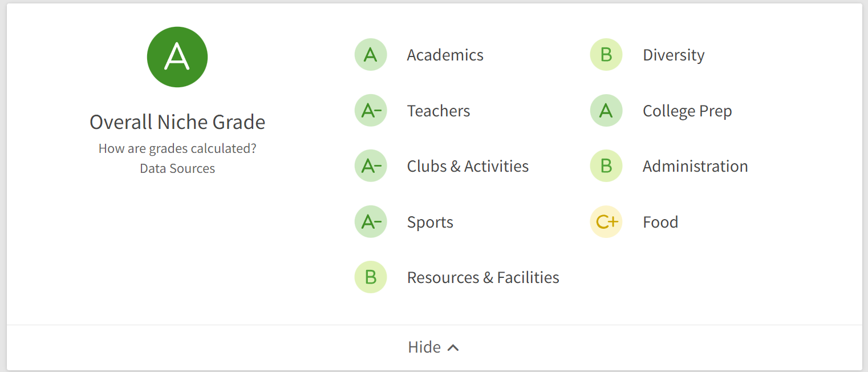
Task: Click the Administration B grade circle
Action: (x=606, y=165)
